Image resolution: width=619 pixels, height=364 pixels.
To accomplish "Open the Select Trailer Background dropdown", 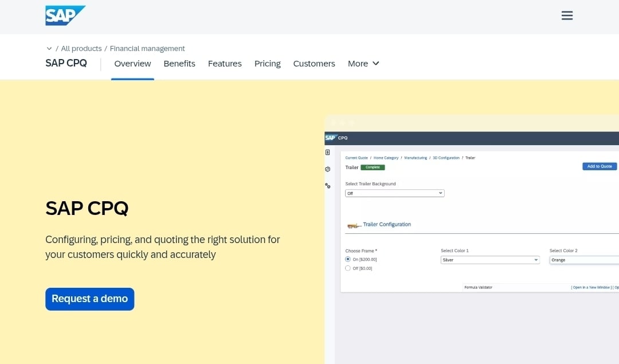I will [x=394, y=193].
